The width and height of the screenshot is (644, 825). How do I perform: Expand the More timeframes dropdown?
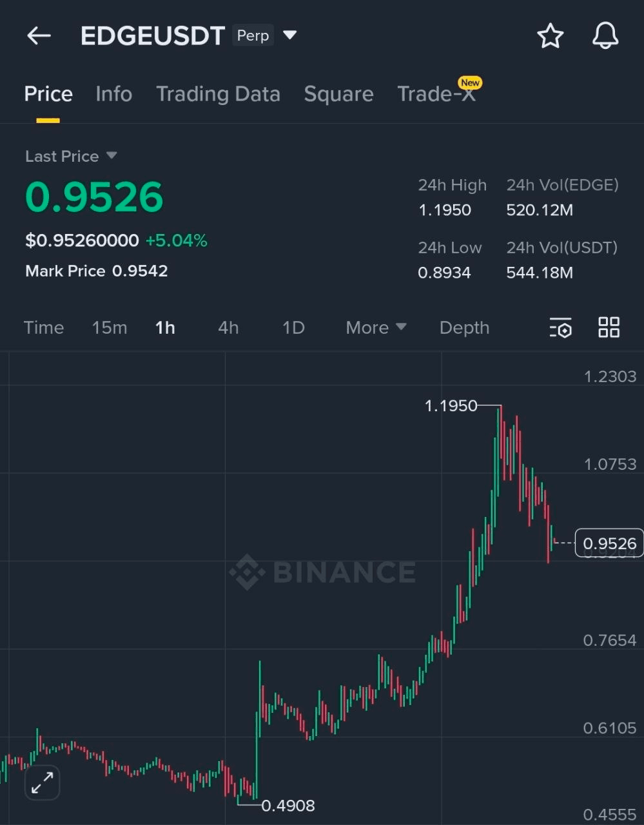pos(376,327)
